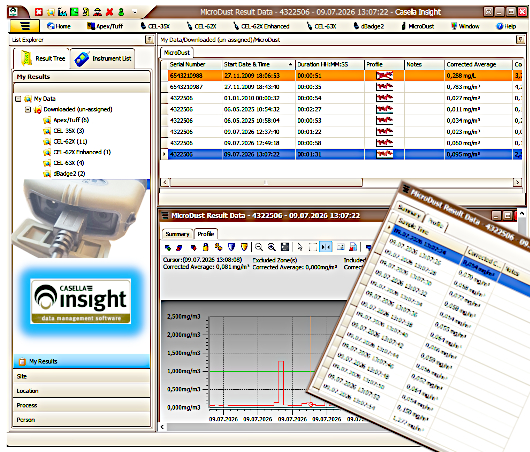
Task: Click the Process navigation button
Action: point(81,405)
